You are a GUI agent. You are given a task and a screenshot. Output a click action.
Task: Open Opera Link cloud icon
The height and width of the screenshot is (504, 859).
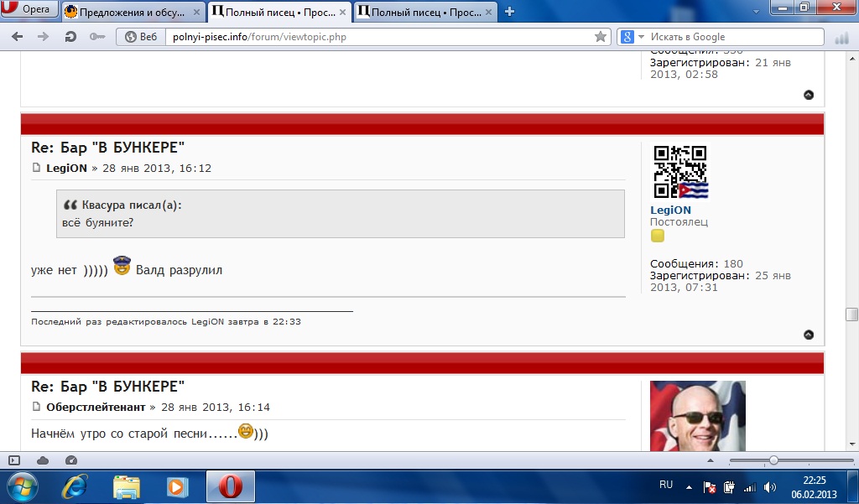tap(43, 460)
